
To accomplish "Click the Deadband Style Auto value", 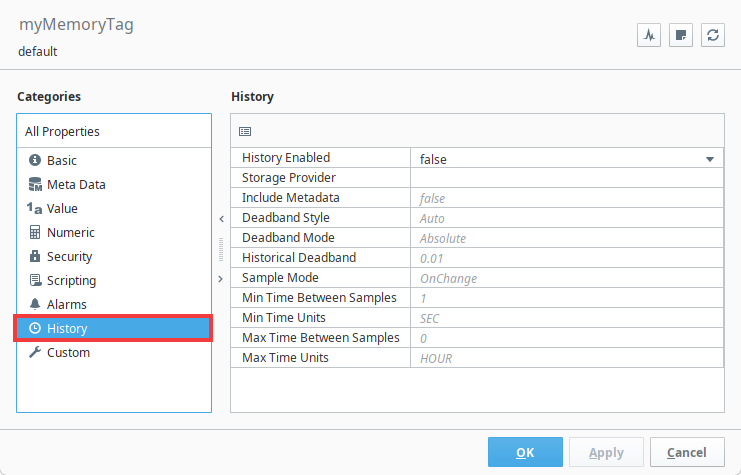I will (567, 218).
